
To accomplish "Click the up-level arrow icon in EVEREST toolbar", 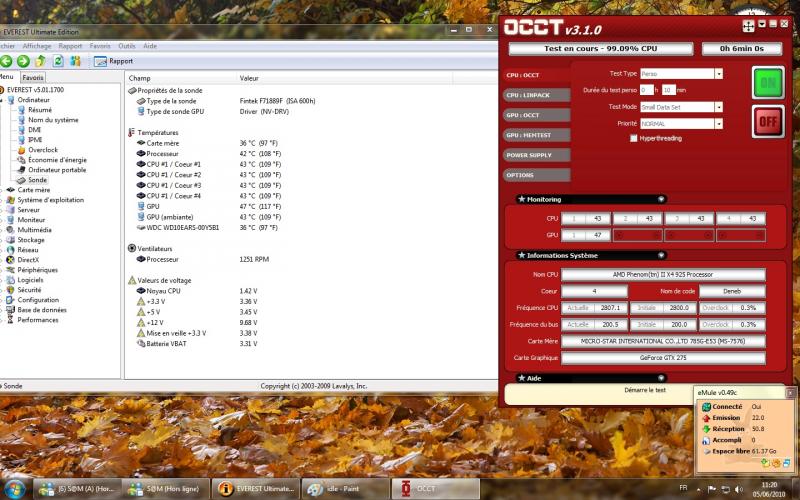I will coord(40,61).
